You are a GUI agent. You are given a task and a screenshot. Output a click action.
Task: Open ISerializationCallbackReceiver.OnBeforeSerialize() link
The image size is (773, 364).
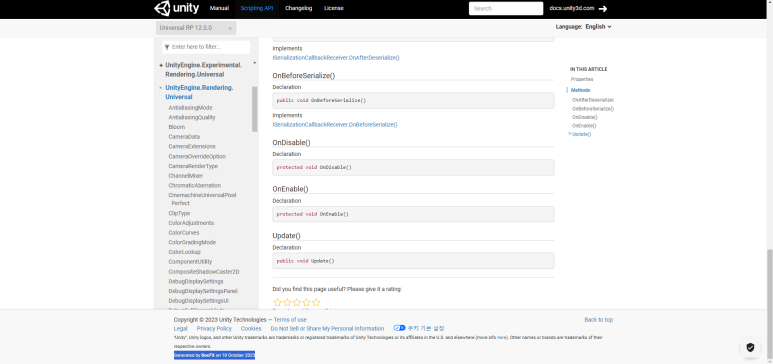[x=335, y=125]
